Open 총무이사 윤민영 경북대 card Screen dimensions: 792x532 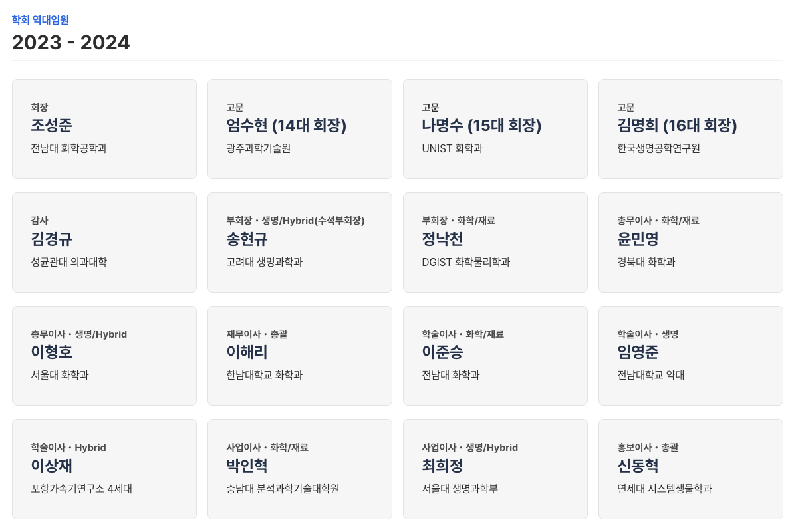(691, 243)
